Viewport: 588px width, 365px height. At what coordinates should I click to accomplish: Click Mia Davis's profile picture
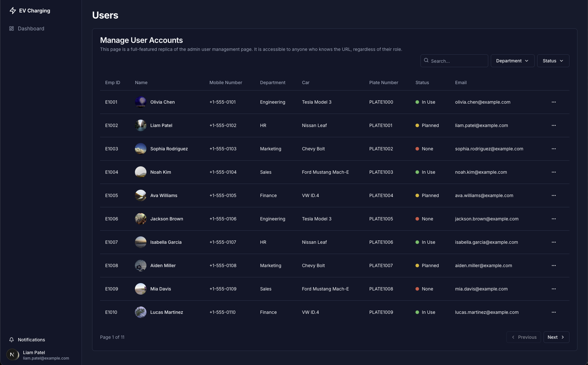[141, 289]
